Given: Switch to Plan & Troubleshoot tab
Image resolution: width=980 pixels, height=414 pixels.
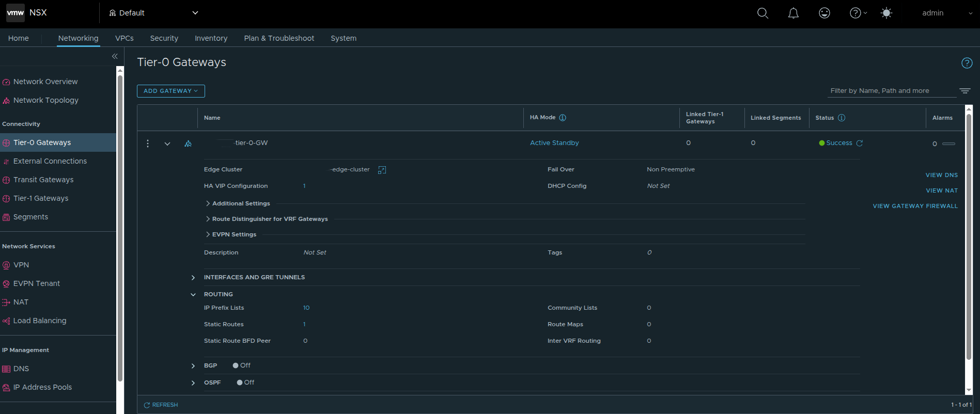Looking at the screenshot, I should tap(279, 38).
